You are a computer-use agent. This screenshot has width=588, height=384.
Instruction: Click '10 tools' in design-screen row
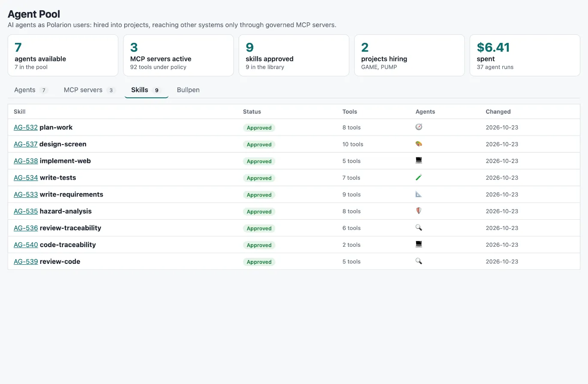(353, 144)
